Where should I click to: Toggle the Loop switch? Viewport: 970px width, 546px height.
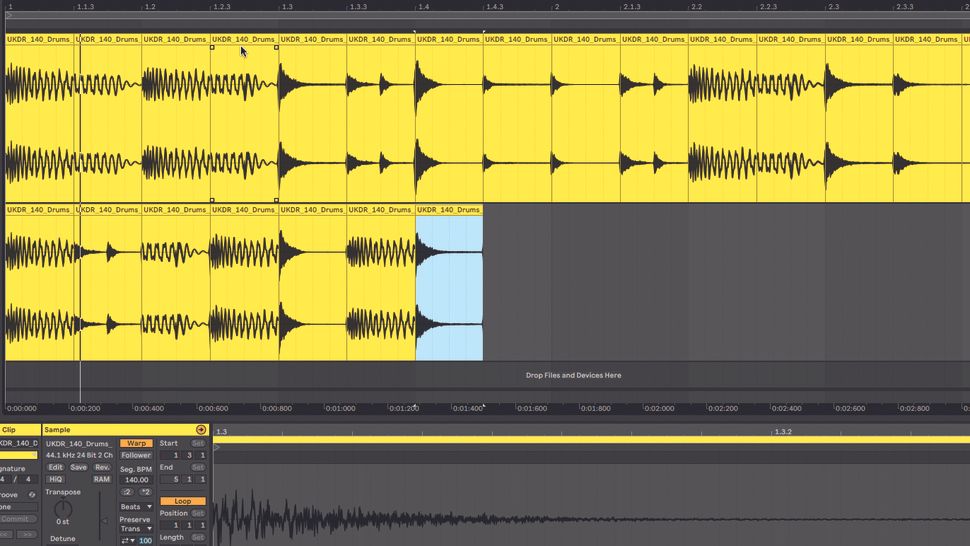point(182,501)
